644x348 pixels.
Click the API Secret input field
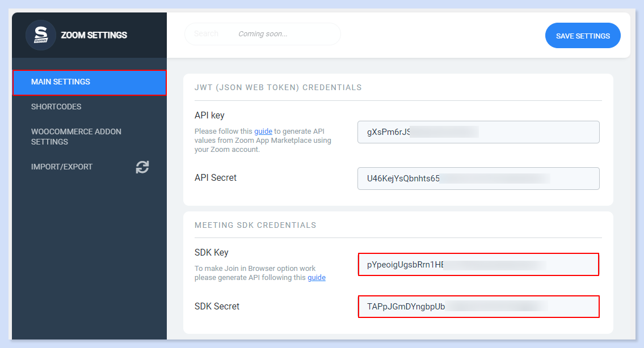tap(478, 179)
